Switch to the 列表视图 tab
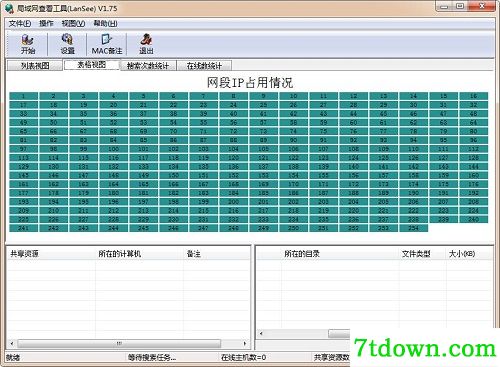500x367 pixels. [x=35, y=65]
